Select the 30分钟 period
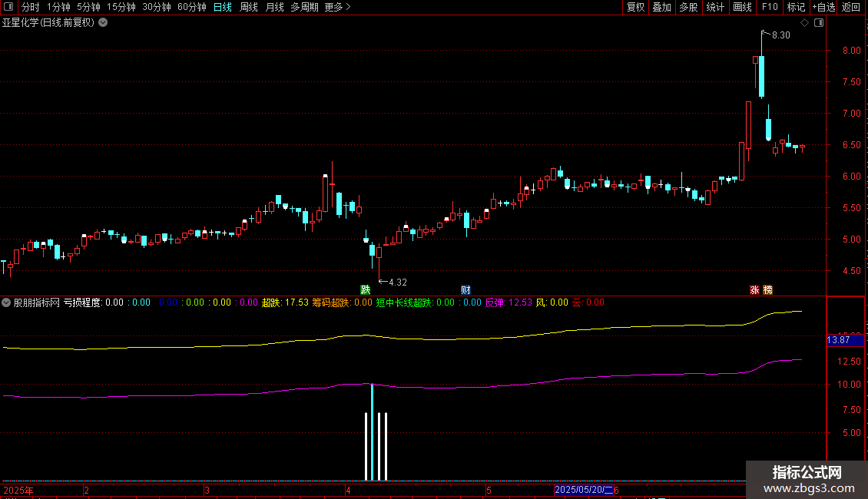The width and height of the screenshot is (868, 499). click(x=157, y=7)
